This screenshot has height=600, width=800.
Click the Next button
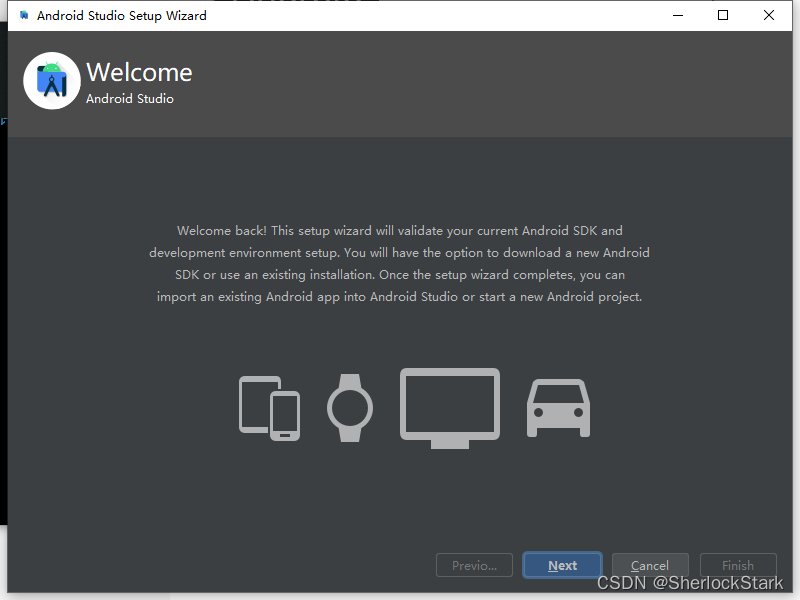562,565
